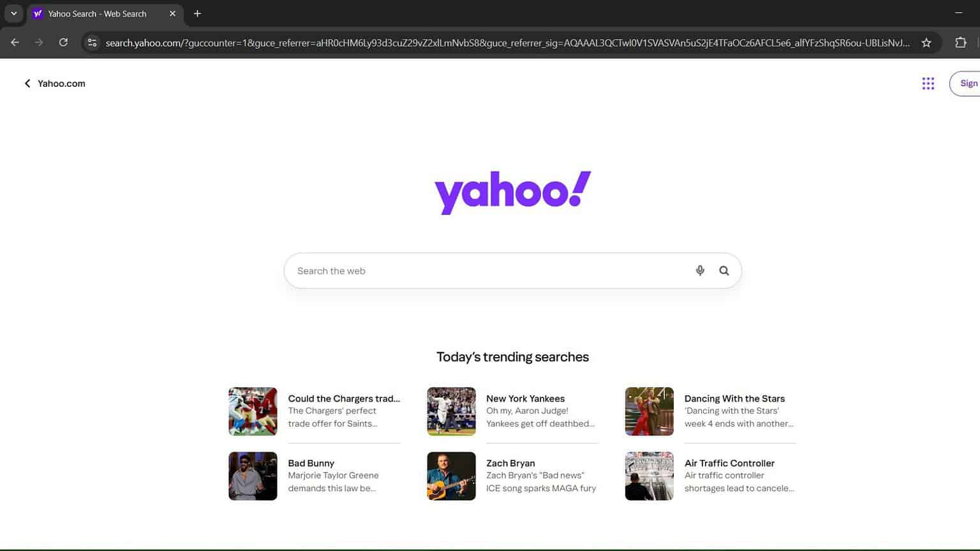The width and height of the screenshot is (980, 551).
Task: Open Dancing With the Stars headline
Action: coord(734,399)
